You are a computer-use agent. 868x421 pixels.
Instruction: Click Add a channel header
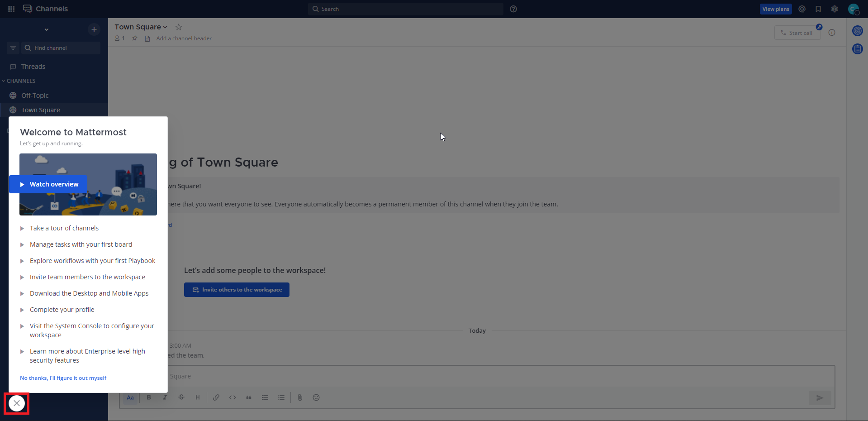184,38
